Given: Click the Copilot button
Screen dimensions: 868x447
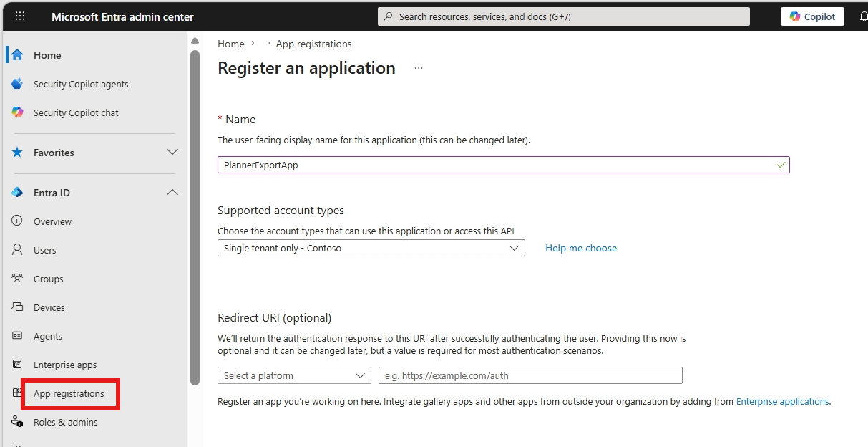Looking at the screenshot, I should click(812, 16).
